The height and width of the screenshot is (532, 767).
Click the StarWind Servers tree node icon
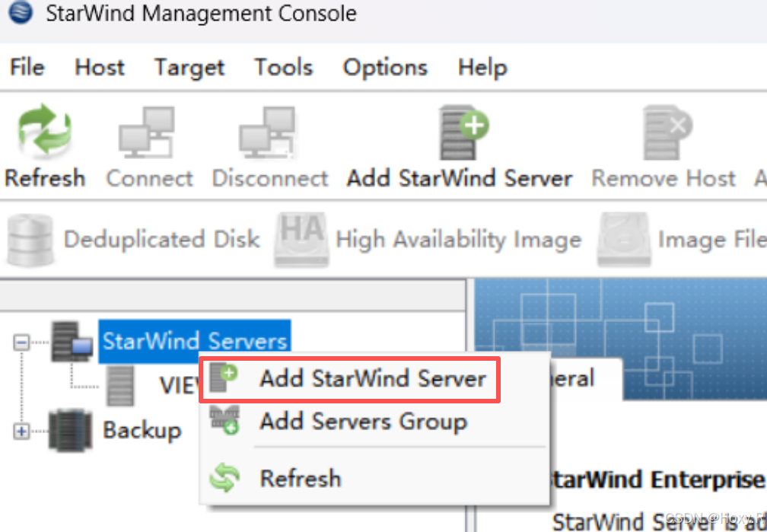72,341
